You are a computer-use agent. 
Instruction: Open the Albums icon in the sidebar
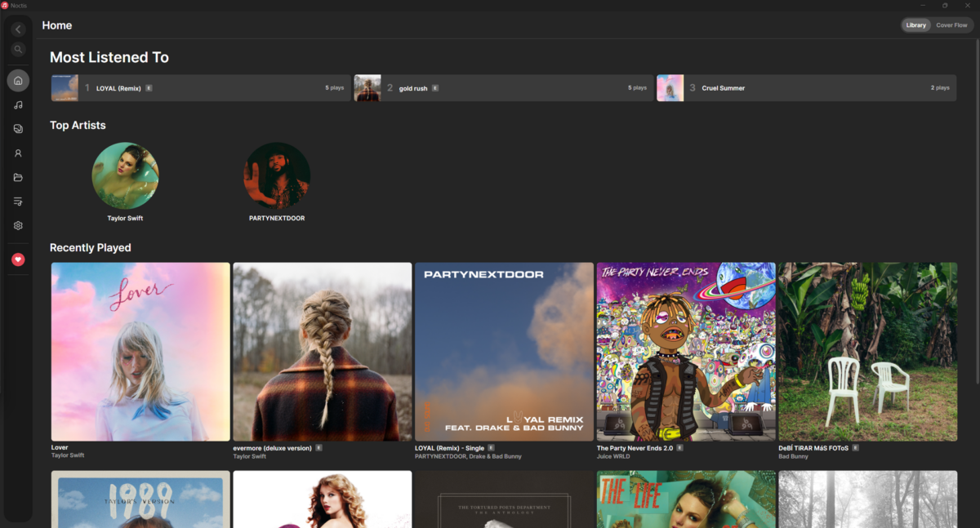pos(18,129)
